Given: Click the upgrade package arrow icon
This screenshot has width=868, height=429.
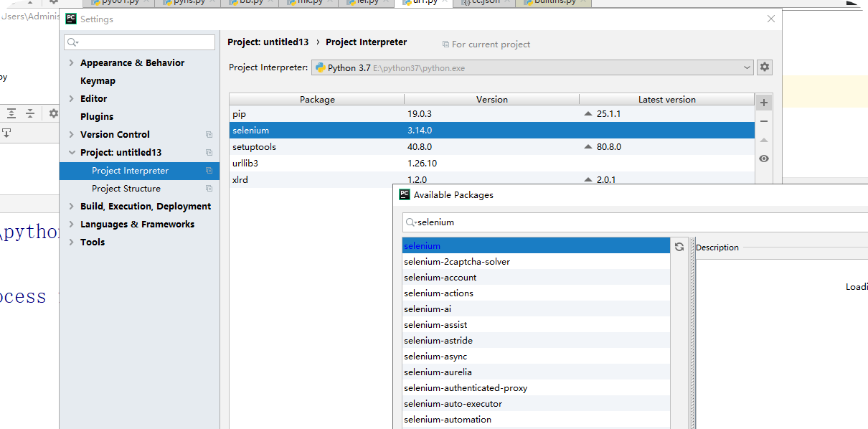Looking at the screenshot, I should coord(764,140).
